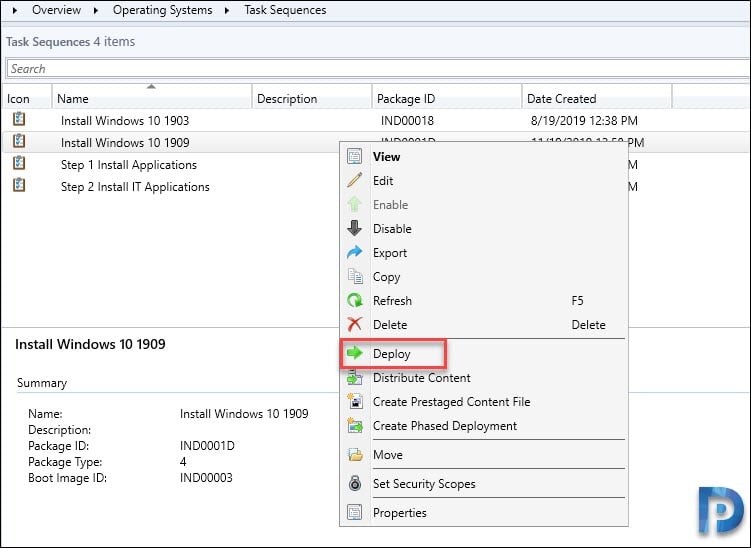The width and height of the screenshot is (751, 548).
Task: Choose Create Phased Deployment
Action: click(x=484, y=425)
